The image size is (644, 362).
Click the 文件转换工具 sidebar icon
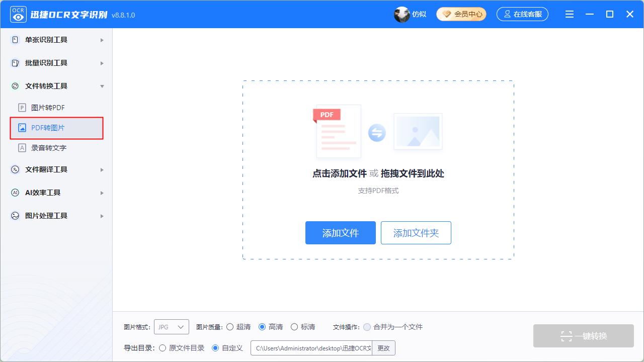15,86
